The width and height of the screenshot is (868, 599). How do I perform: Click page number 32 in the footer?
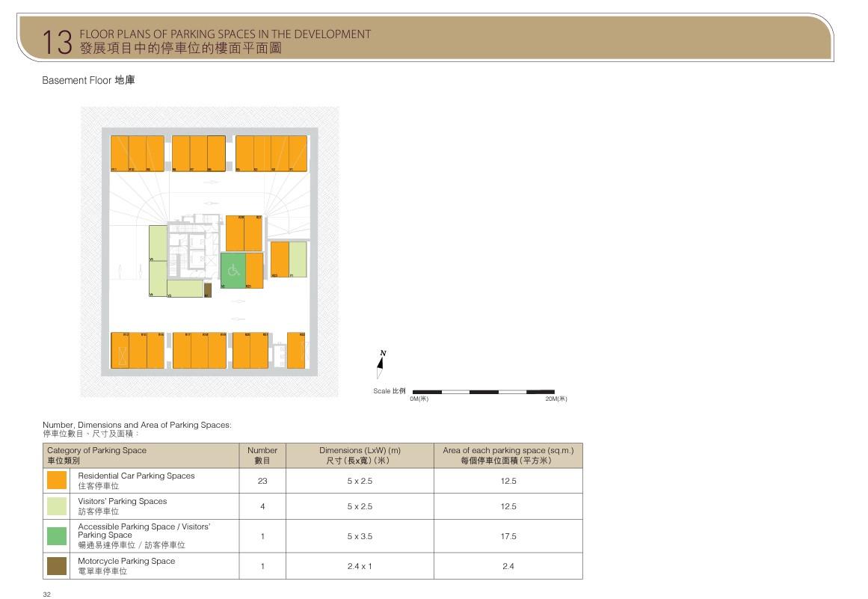(46, 594)
